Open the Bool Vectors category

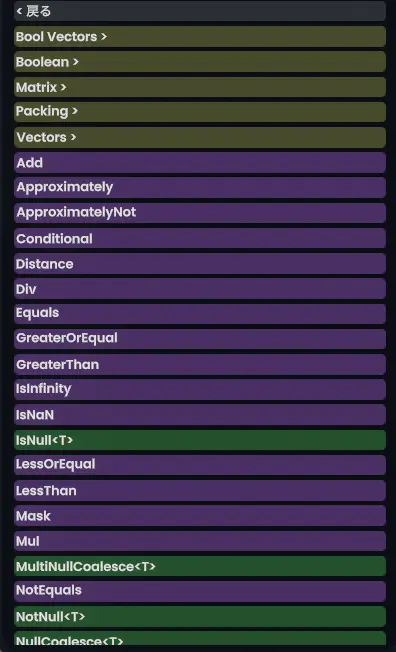200,37
